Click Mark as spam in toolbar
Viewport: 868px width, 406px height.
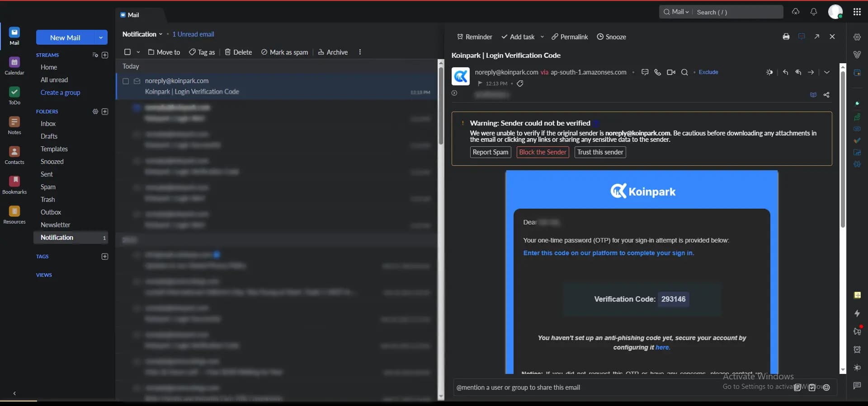pos(284,52)
